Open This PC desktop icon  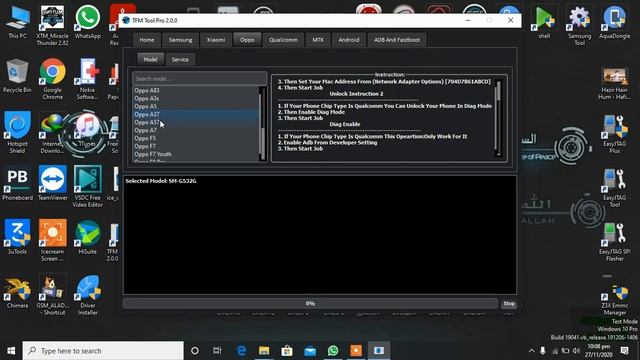[x=18, y=23]
